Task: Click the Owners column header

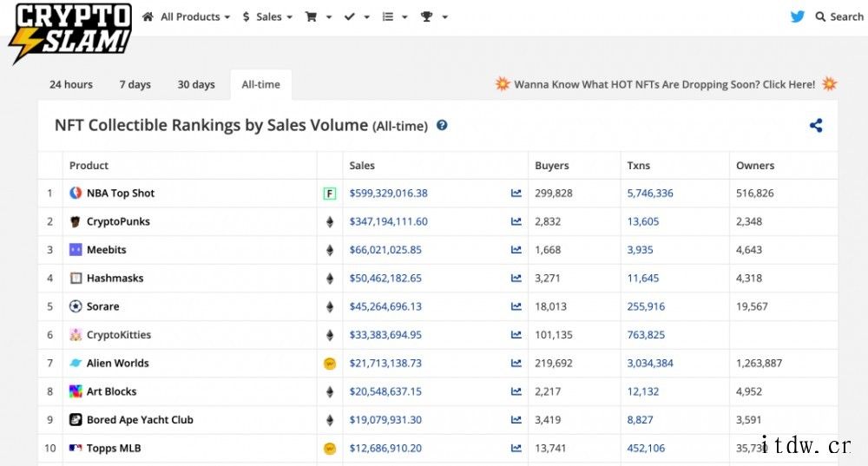Action: coord(755,166)
